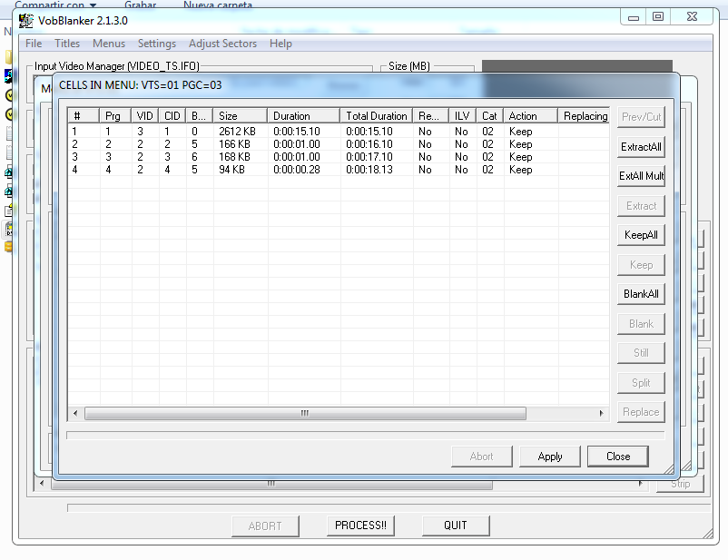Click the ExtractAll button
The width and height of the screenshot is (728, 560).
(x=641, y=147)
